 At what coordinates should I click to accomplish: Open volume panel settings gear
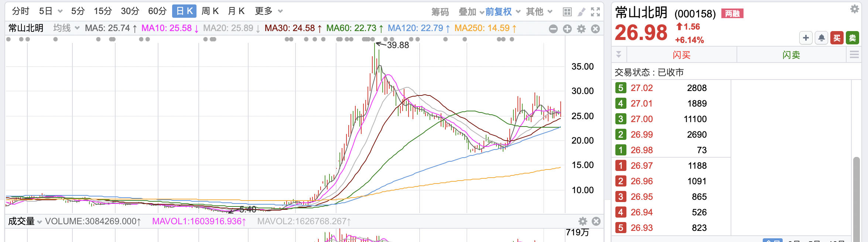click(x=583, y=221)
